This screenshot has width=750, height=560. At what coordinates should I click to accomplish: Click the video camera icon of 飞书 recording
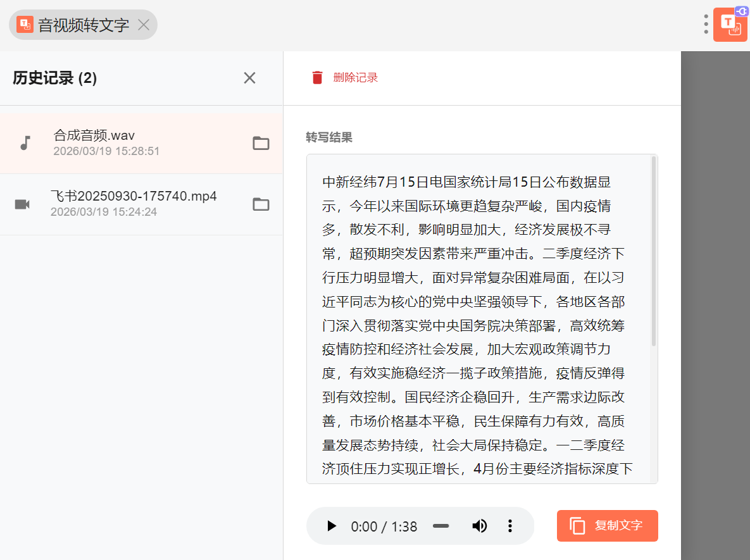click(x=22, y=204)
